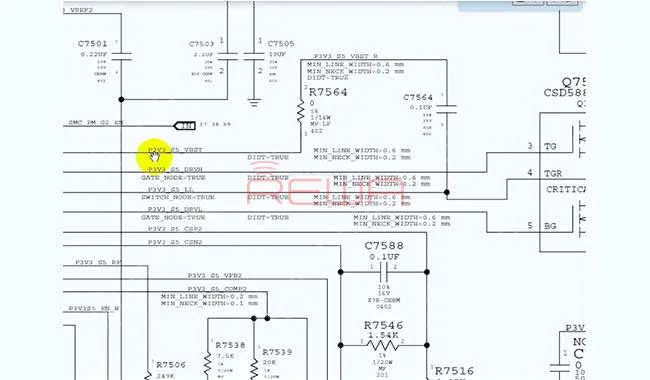This screenshot has width=650, height=380.
Task: Click the SMC_PM_G2_EN net name
Action: point(96,123)
